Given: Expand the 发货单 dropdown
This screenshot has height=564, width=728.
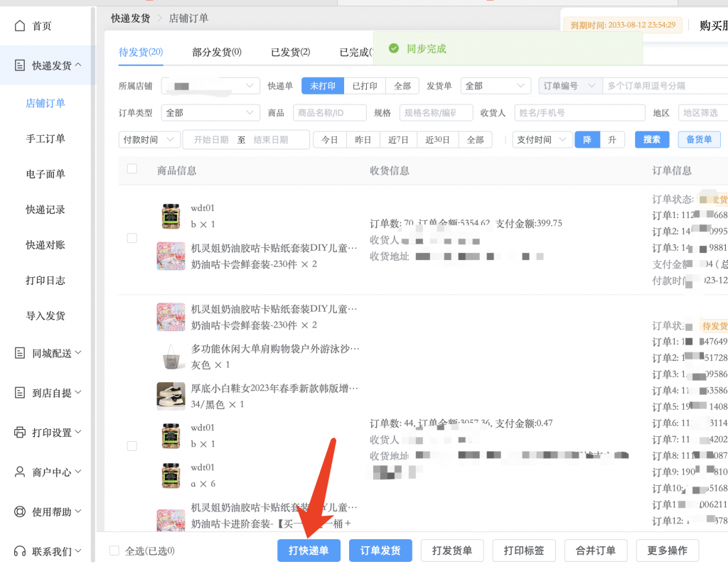Looking at the screenshot, I should (x=496, y=86).
